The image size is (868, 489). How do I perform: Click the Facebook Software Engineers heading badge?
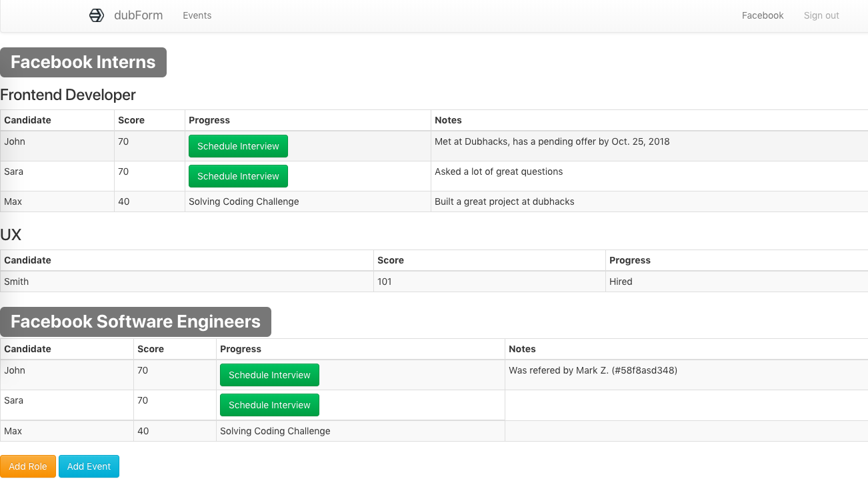[x=135, y=322]
